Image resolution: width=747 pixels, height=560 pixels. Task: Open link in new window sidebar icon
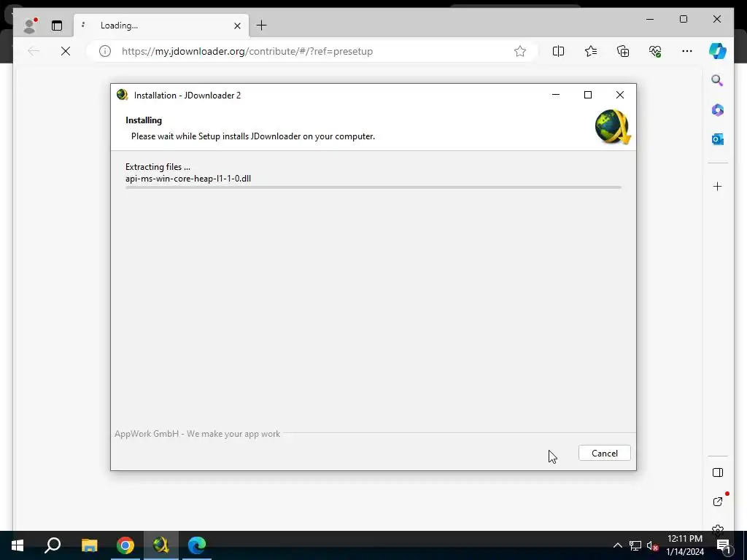coord(718,502)
